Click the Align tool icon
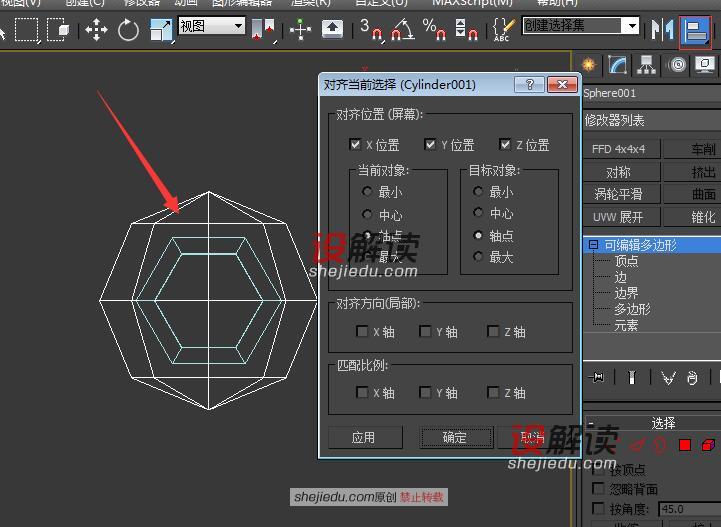Screen dimensions: 721x527 pyautogui.click(x=695, y=31)
